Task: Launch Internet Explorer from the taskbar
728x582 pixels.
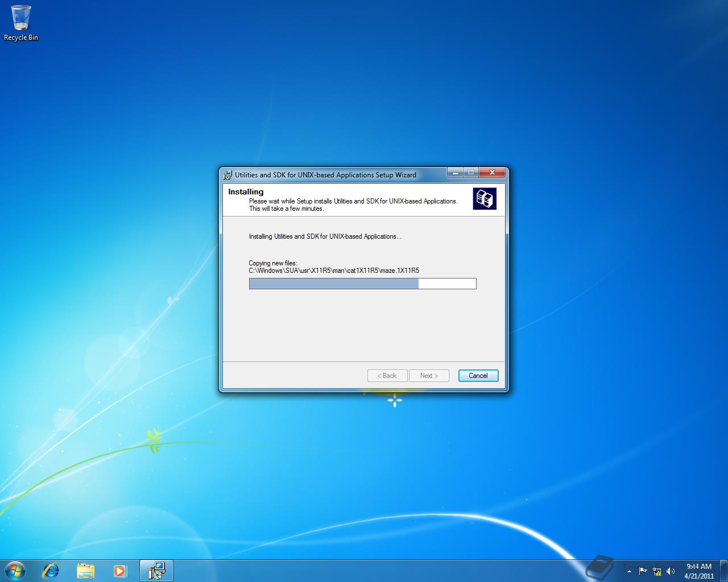Action: [51, 571]
